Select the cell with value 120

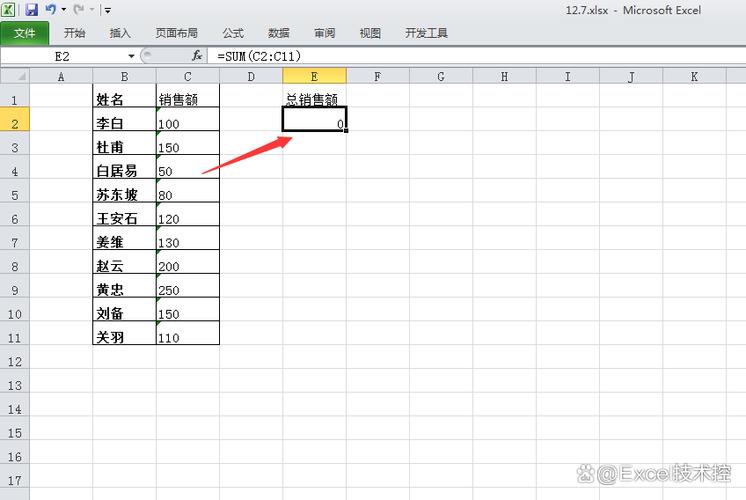pos(187,214)
